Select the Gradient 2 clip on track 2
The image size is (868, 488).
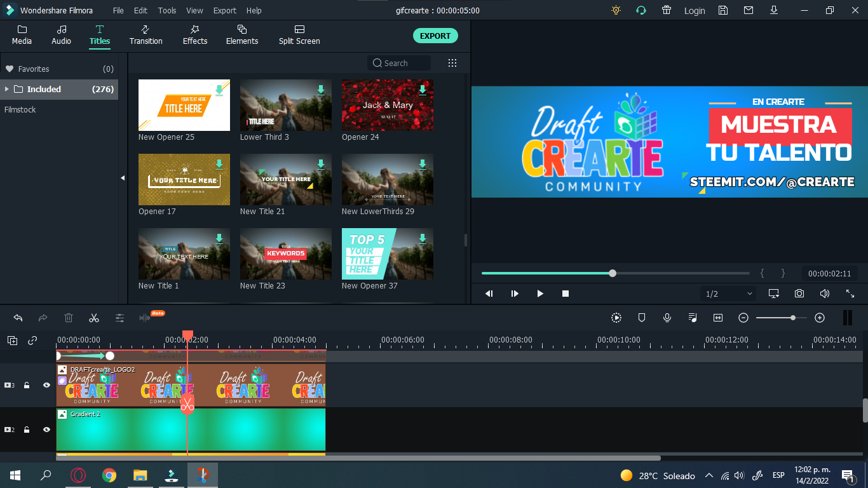191,430
